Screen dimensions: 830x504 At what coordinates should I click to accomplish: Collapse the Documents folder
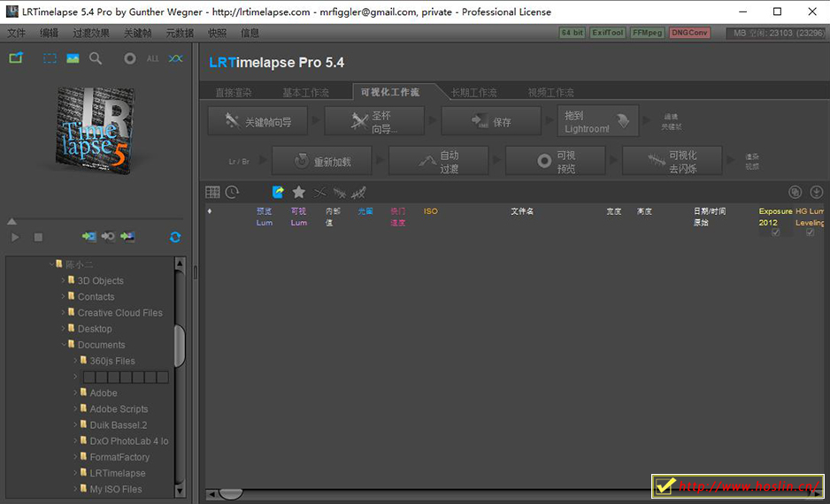[64, 344]
